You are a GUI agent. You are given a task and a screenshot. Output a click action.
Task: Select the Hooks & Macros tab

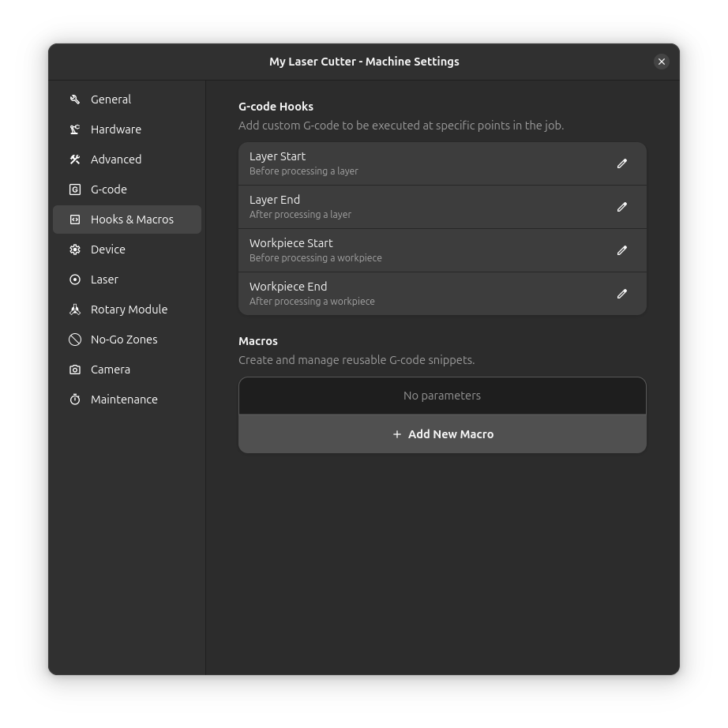coord(132,220)
